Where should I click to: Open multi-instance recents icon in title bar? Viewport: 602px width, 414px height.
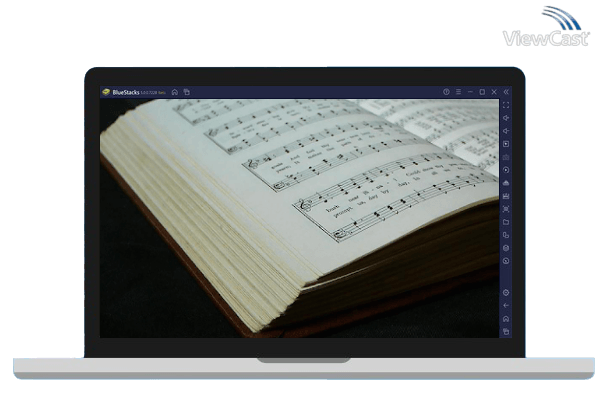tap(187, 92)
